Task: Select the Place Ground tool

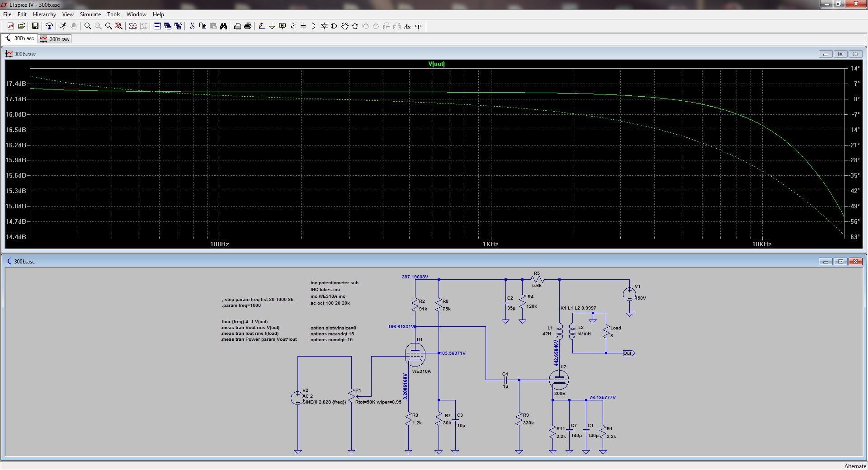Action: coord(272,26)
